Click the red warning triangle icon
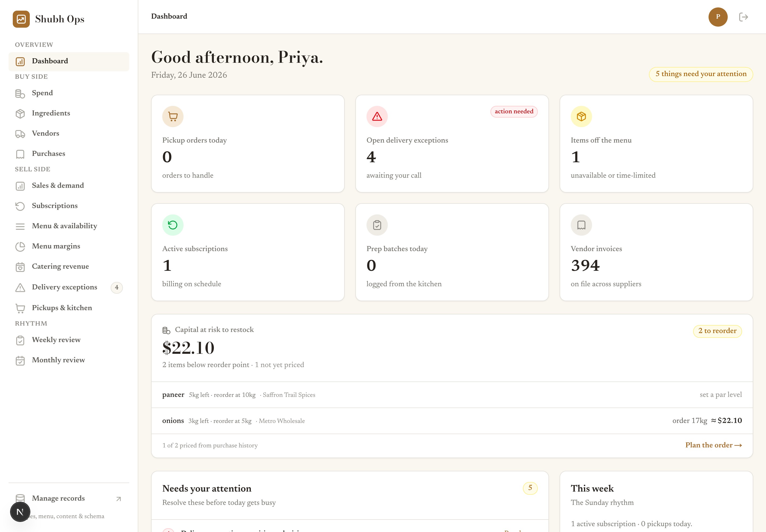Image resolution: width=766 pixels, height=532 pixels. pos(377,116)
